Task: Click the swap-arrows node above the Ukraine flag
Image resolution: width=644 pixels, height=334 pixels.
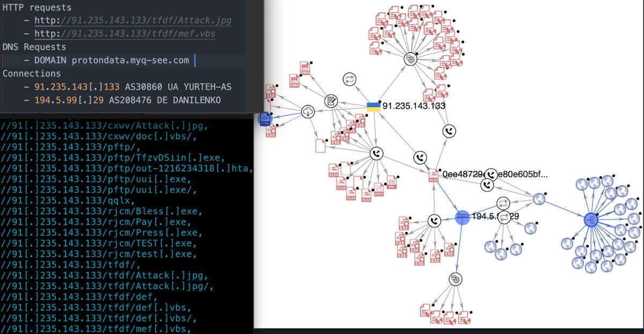Action: [349, 79]
